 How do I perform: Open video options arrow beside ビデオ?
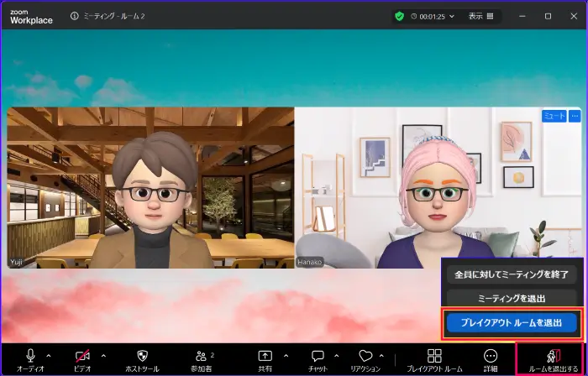103,356
